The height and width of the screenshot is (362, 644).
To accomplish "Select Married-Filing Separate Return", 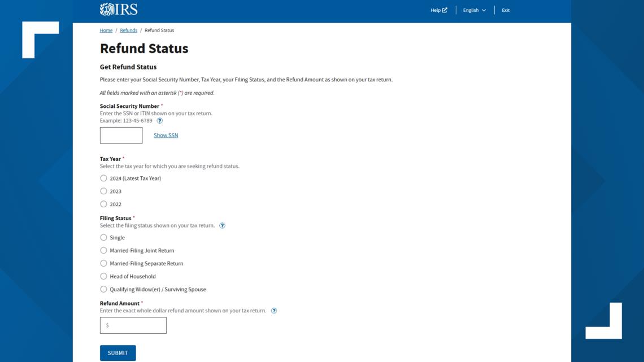I will [x=103, y=264].
